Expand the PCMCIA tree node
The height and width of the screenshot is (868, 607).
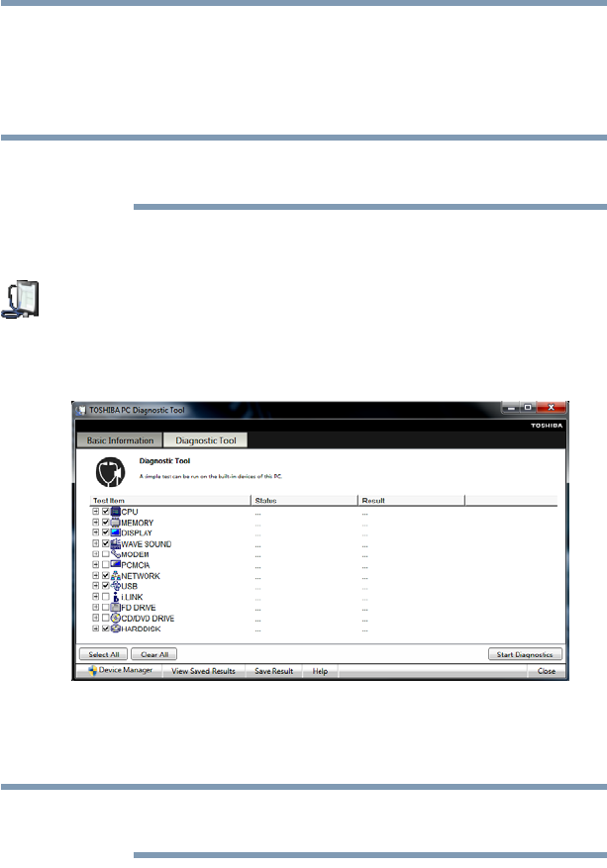point(95,564)
